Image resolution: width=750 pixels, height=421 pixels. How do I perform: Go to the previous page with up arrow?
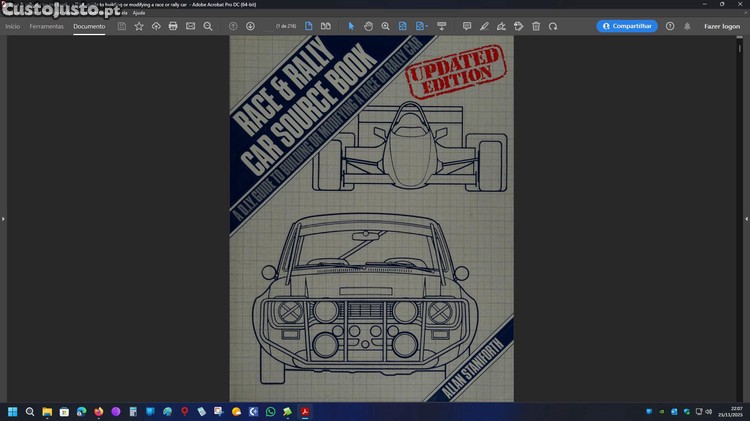point(233,26)
